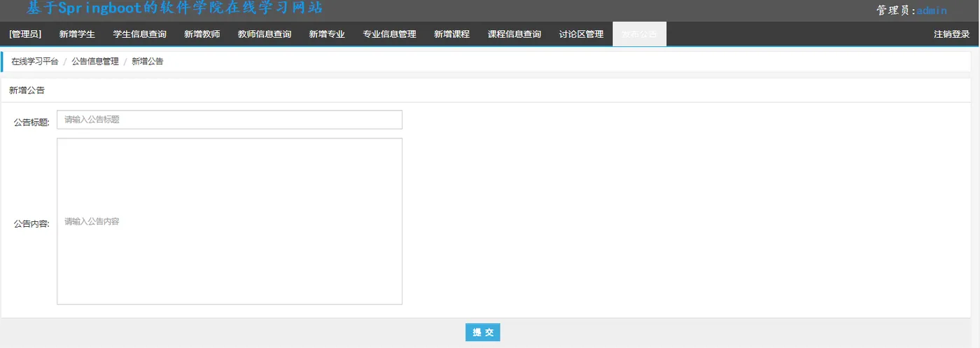Select the highlighted 发布公告 tab
Screen dimensions: 980x348
tap(639, 34)
